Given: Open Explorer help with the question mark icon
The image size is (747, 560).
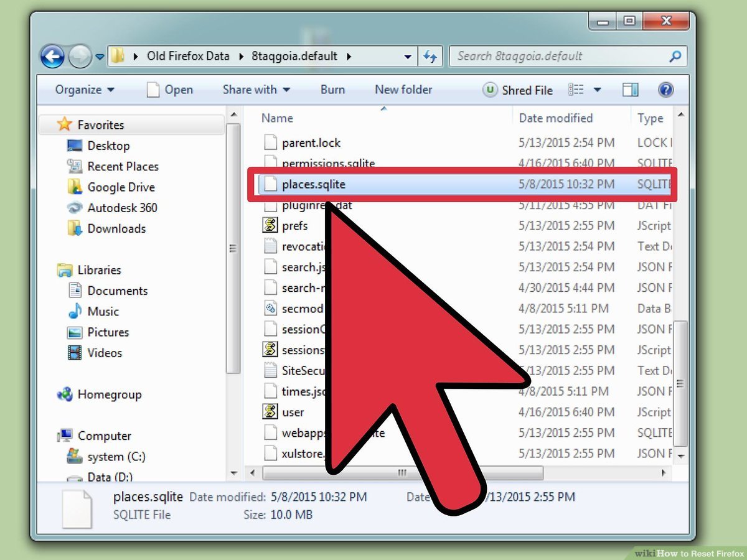Looking at the screenshot, I should click(x=665, y=90).
